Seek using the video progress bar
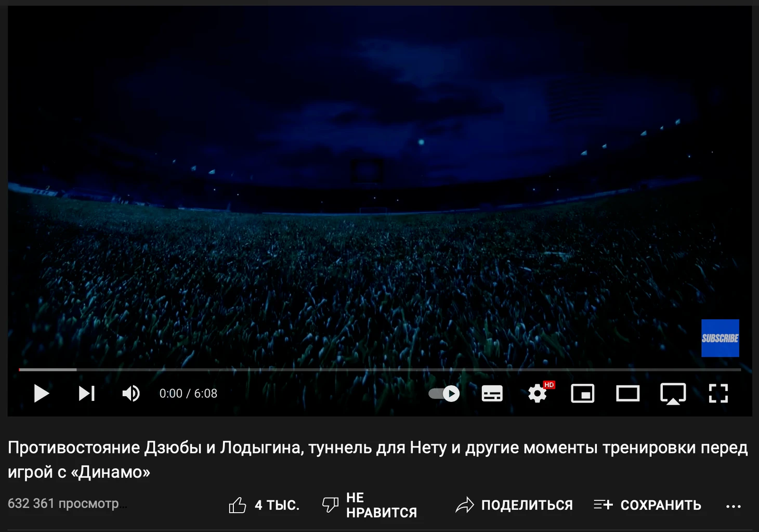 379,370
